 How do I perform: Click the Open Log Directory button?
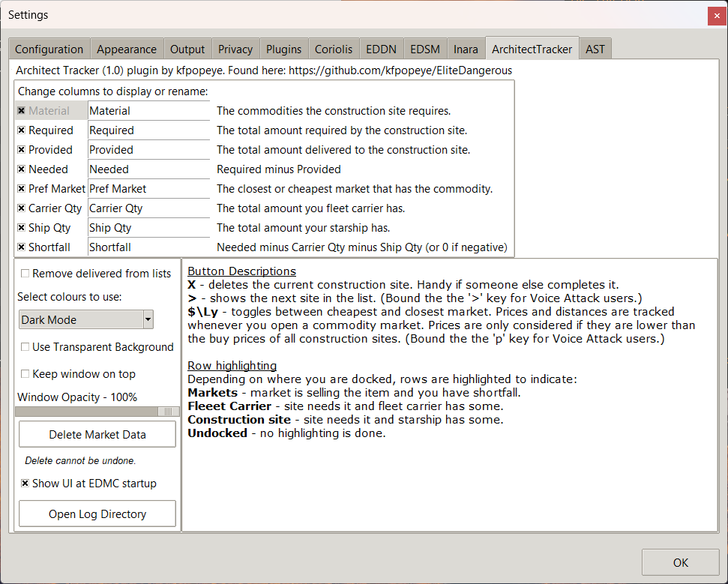pos(97,514)
